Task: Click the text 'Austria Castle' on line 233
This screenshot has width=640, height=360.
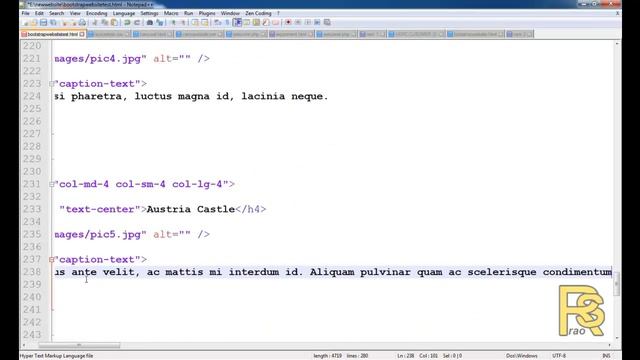Action: [x=191, y=209]
